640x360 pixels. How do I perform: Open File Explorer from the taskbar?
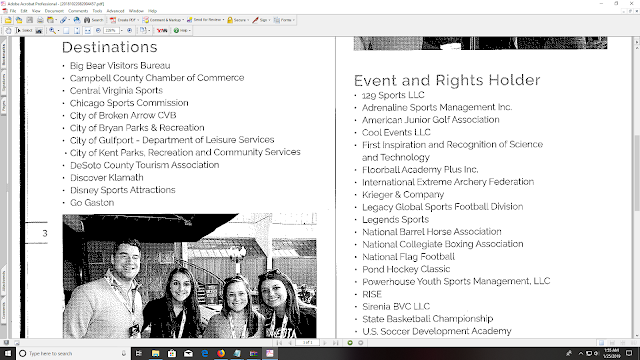[x=156, y=353]
